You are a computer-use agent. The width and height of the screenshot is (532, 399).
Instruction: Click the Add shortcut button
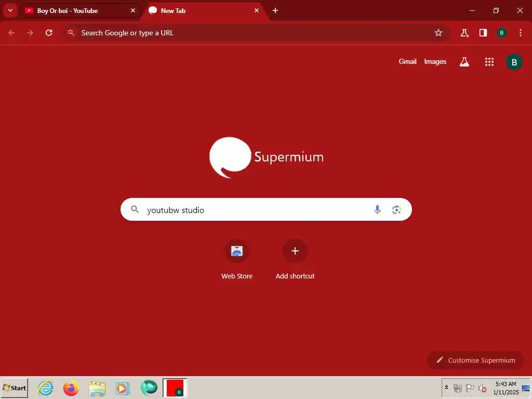pos(295,260)
